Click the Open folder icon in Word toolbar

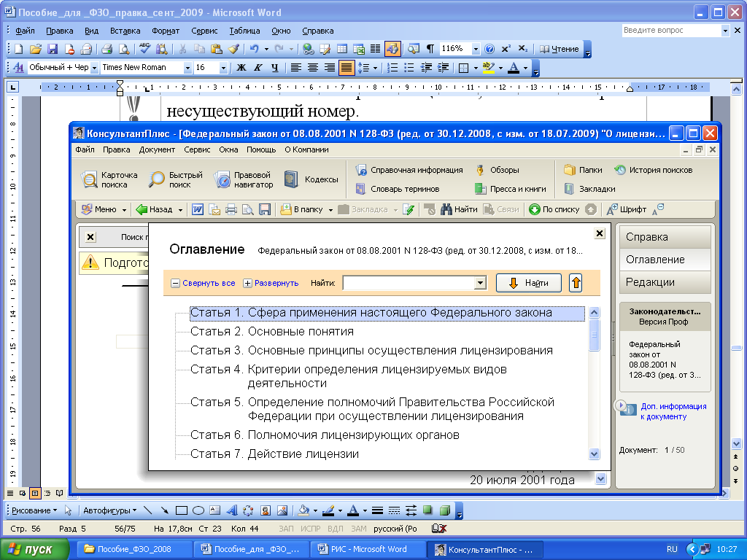(x=35, y=49)
